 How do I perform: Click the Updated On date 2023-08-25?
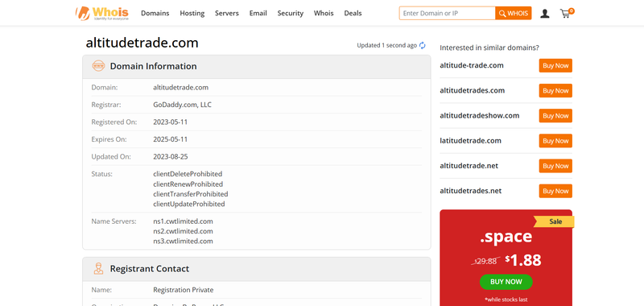point(171,156)
